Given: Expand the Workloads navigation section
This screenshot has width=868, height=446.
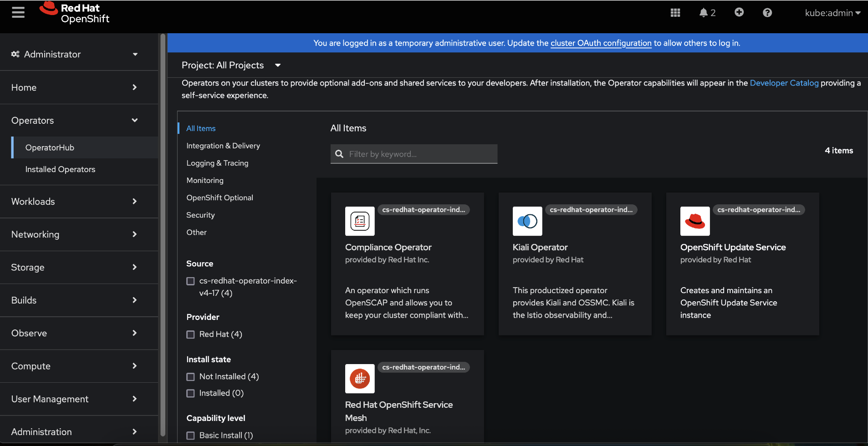Looking at the screenshot, I should tap(74, 202).
